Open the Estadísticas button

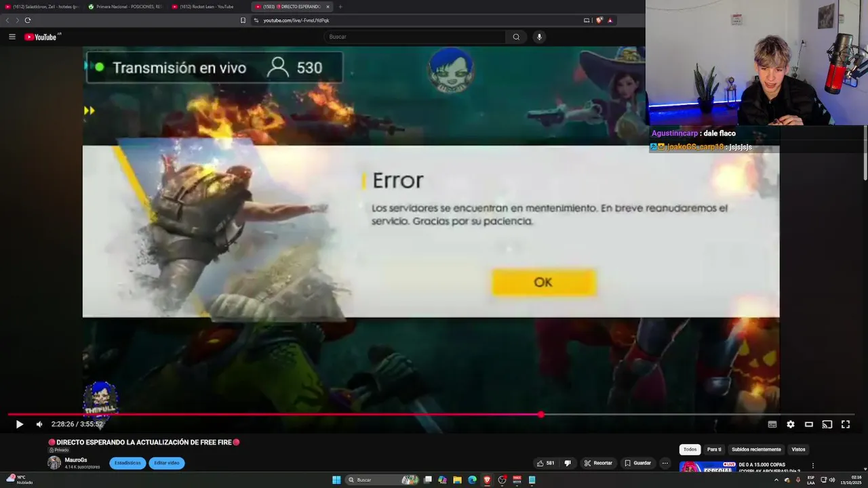point(127,463)
